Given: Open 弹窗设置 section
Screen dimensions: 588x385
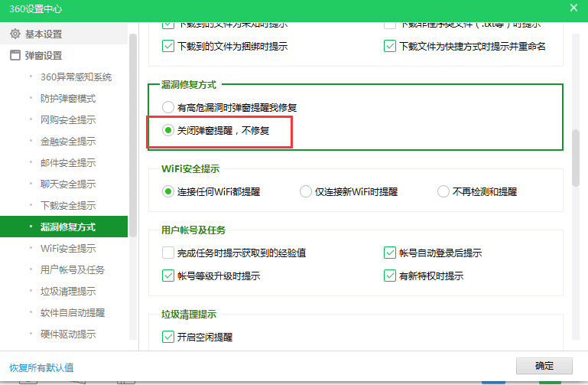Looking at the screenshot, I should coord(63,55).
